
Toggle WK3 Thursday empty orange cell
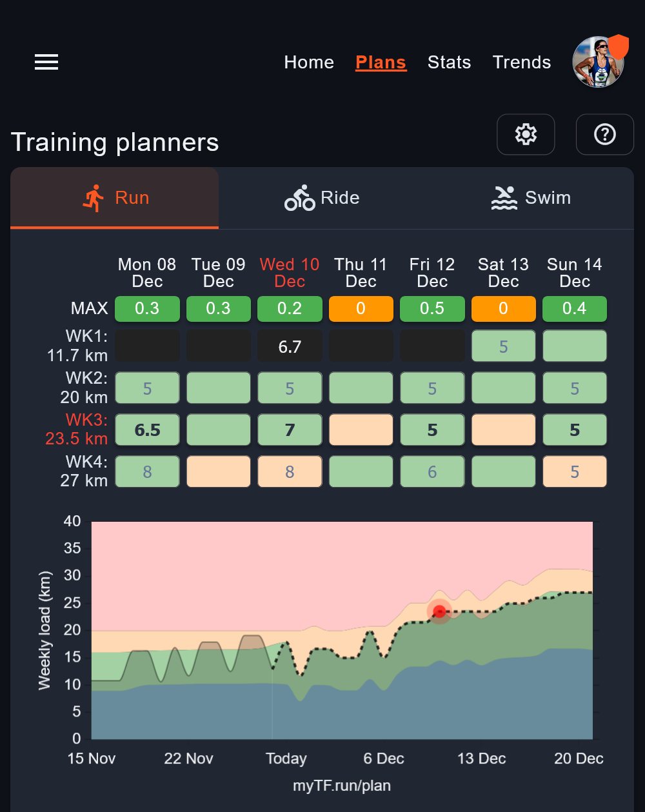point(361,430)
